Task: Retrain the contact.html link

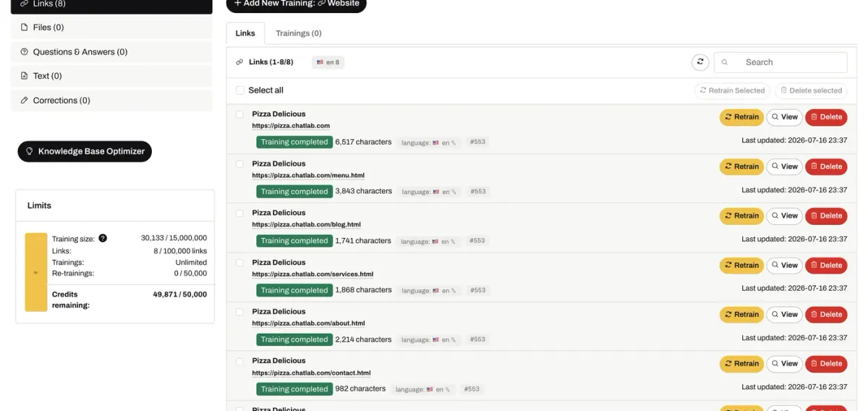Action: click(x=741, y=364)
